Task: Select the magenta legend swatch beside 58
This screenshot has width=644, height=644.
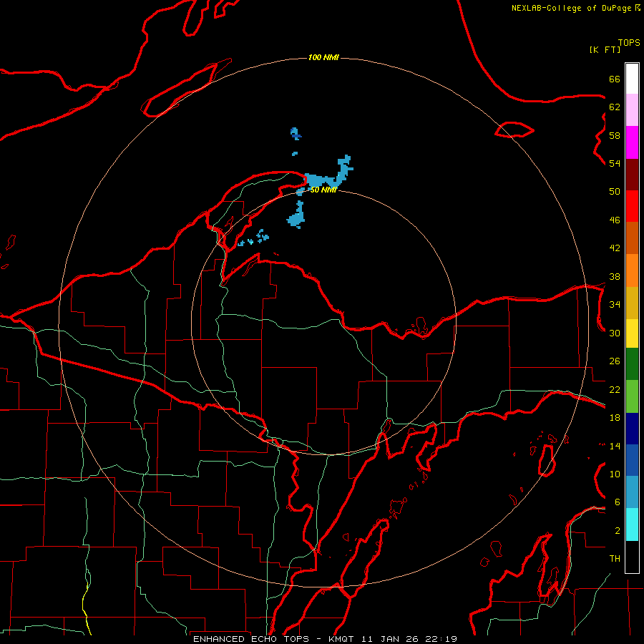Action: pyautogui.click(x=632, y=142)
